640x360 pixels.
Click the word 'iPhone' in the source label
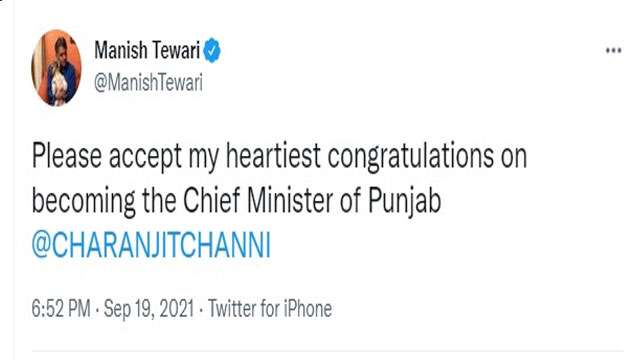[x=308, y=309]
